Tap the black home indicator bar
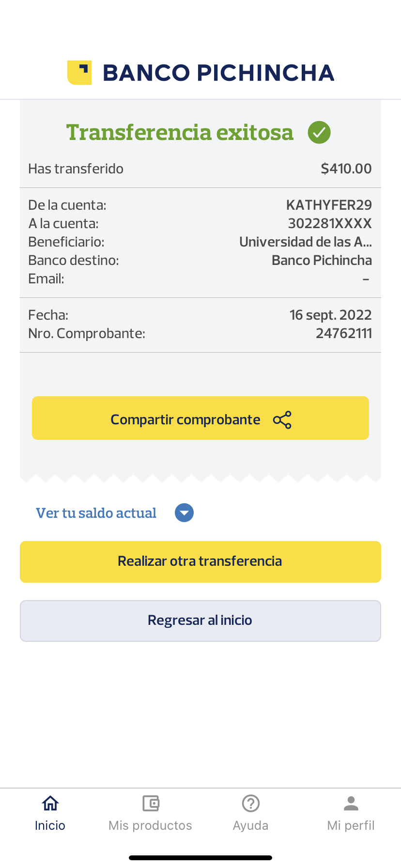The height and width of the screenshot is (868, 401). coord(200,858)
